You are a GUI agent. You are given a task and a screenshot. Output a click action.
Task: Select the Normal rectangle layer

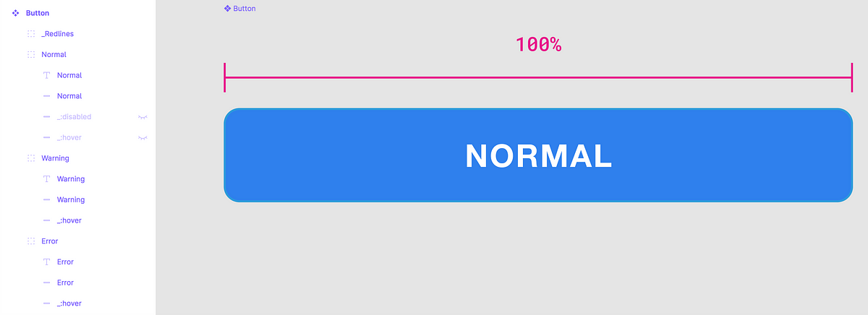click(77, 96)
